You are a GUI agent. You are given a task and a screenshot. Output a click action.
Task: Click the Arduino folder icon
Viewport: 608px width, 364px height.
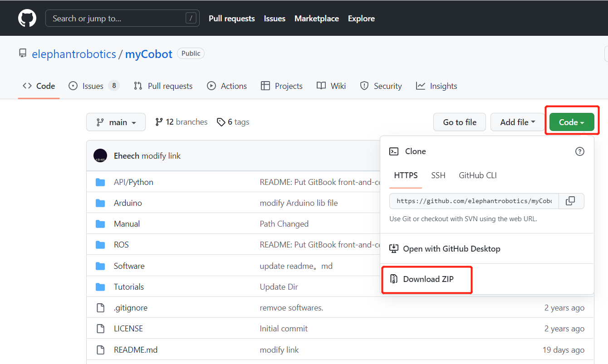pyautogui.click(x=100, y=203)
